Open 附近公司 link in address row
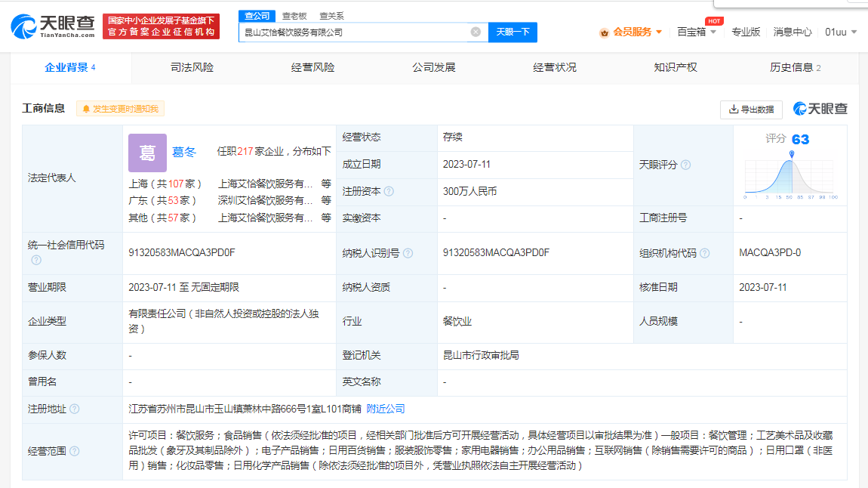This screenshot has width=868, height=488. click(x=386, y=409)
